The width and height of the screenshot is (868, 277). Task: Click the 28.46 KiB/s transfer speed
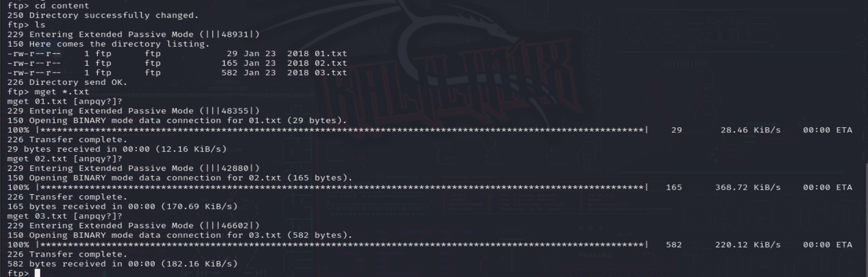(750, 130)
